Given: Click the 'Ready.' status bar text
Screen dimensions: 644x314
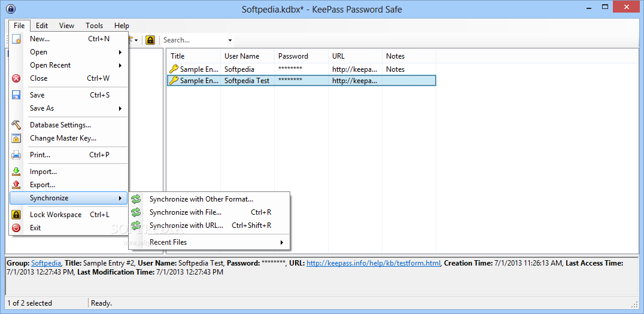Looking at the screenshot, I should pyautogui.click(x=101, y=303).
